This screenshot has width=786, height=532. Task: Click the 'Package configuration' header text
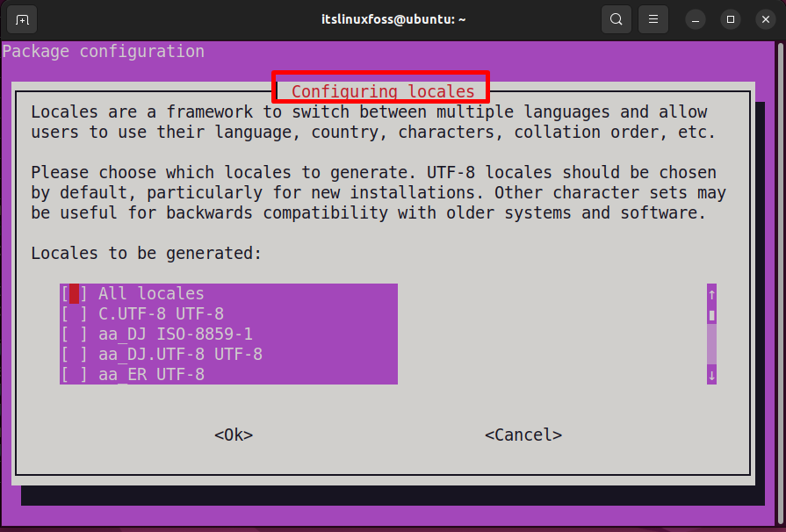(104, 51)
